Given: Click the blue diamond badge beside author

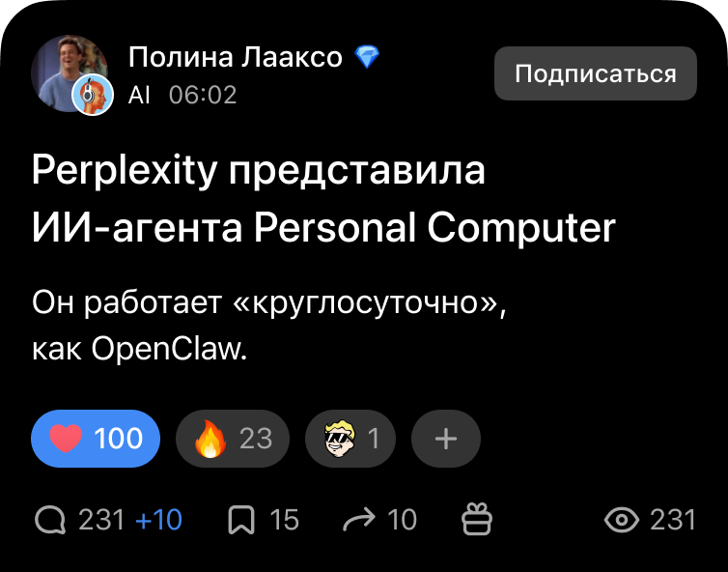Looking at the screenshot, I should pyautogui.click(x=367, y=58).
